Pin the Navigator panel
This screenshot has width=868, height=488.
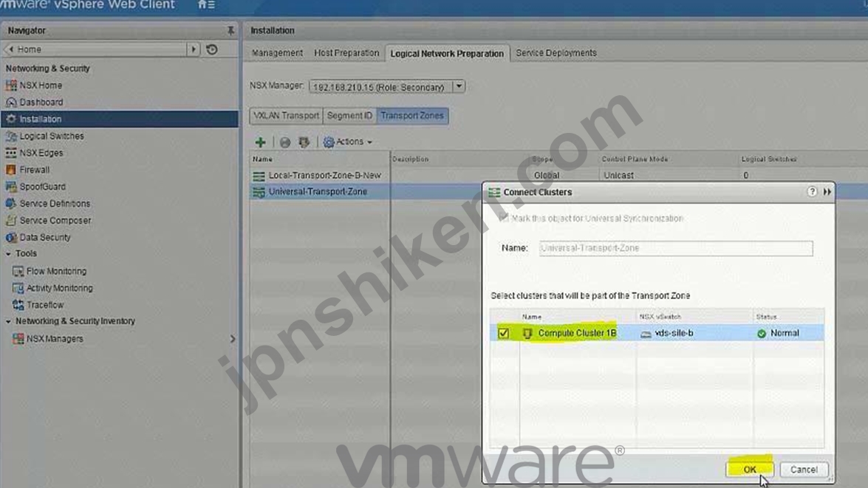230,30
